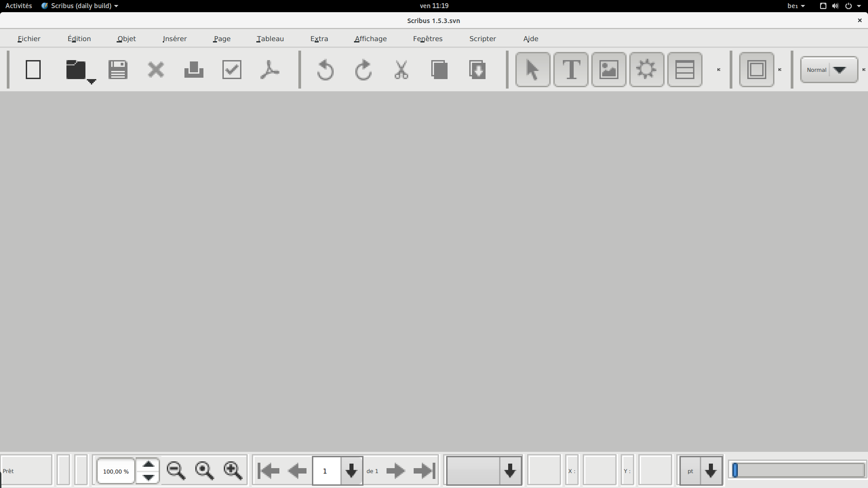Viewport: 868px width, 488px height.
Task: Toggle the arrow Select Item tool
Action: 533,70
